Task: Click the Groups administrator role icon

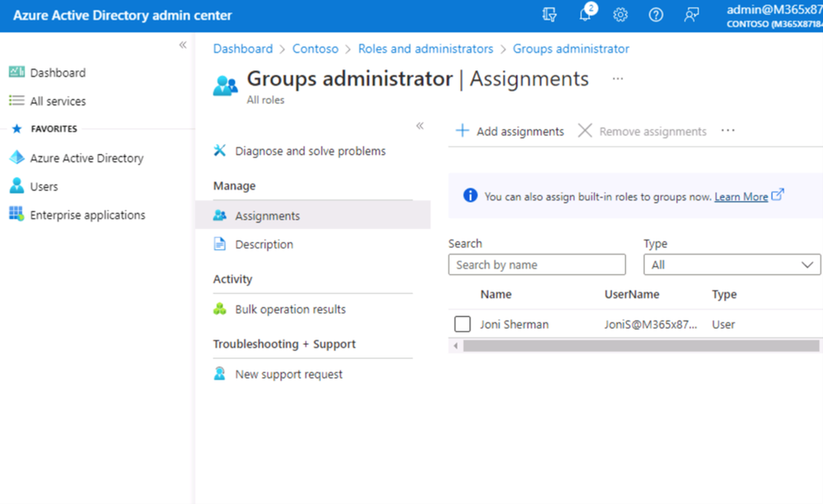Action: 225,86
